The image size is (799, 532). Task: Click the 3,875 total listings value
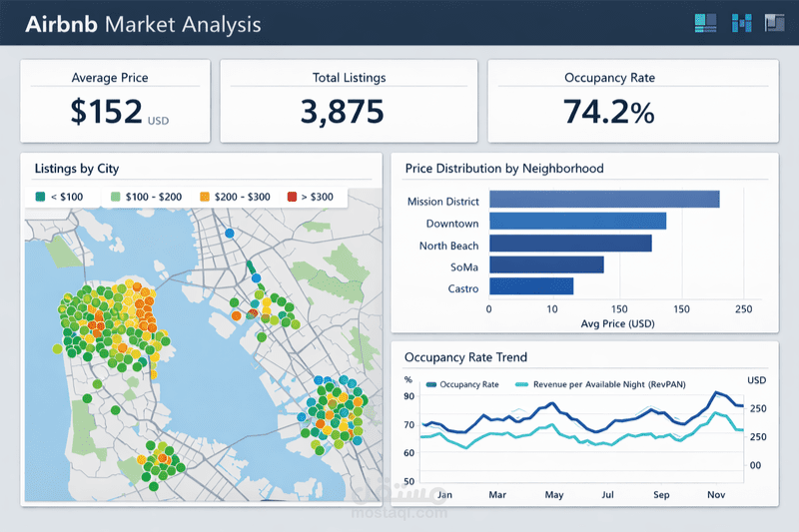[342, 112]
